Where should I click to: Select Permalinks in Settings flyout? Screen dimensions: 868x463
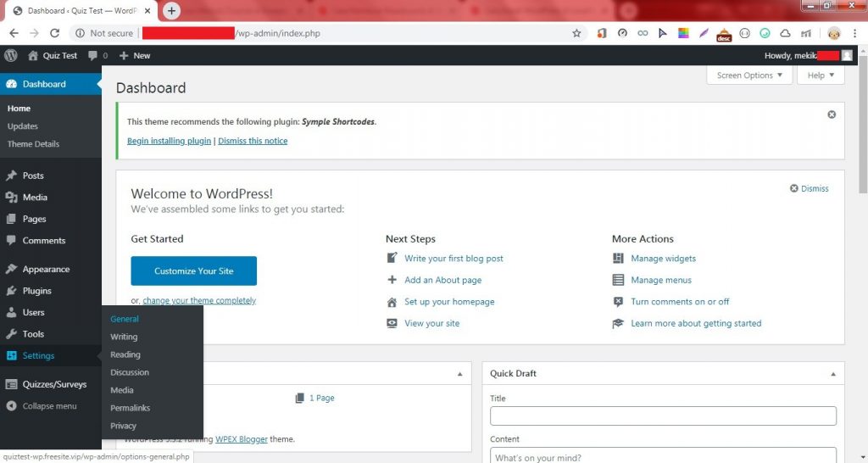(x=130, y=408)
